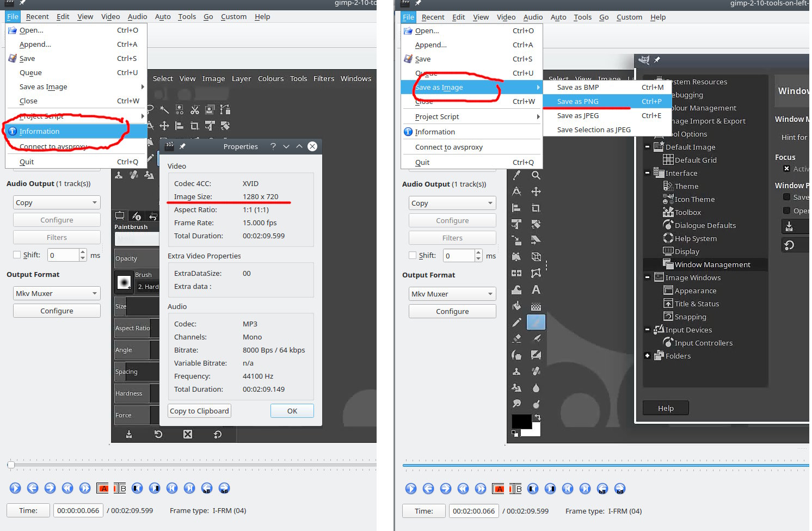The width and height of the screenshot is (812, 531).
Task: Click the time input field in left Avidemux window
Action: pyautogui.click(x=78, y=510)
